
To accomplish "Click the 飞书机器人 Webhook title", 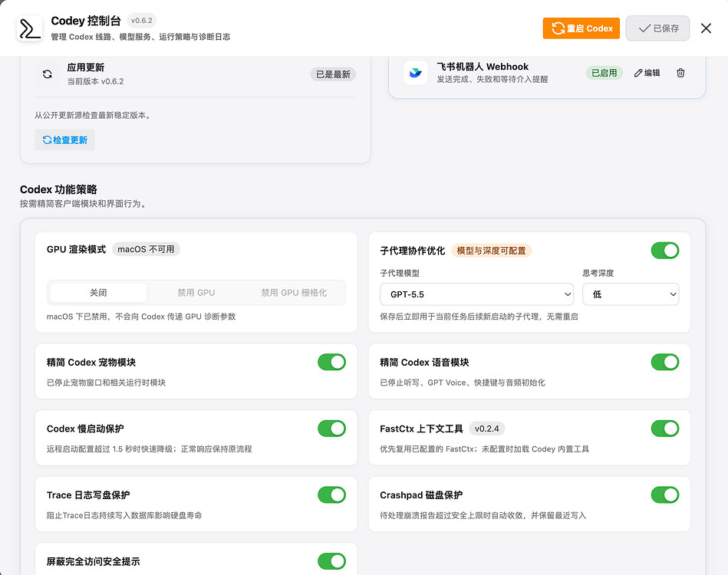I will [483, 67].
